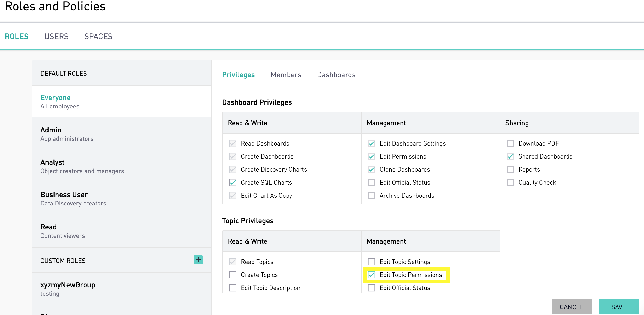
Task: Enable Edit Official Status for topics
Action: (372, 288)
